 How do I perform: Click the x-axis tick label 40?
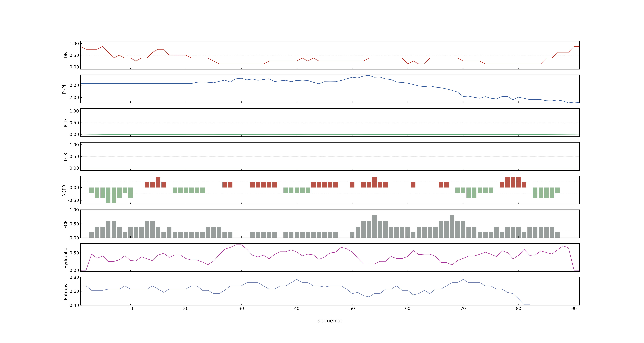click(x=297, y=309)
